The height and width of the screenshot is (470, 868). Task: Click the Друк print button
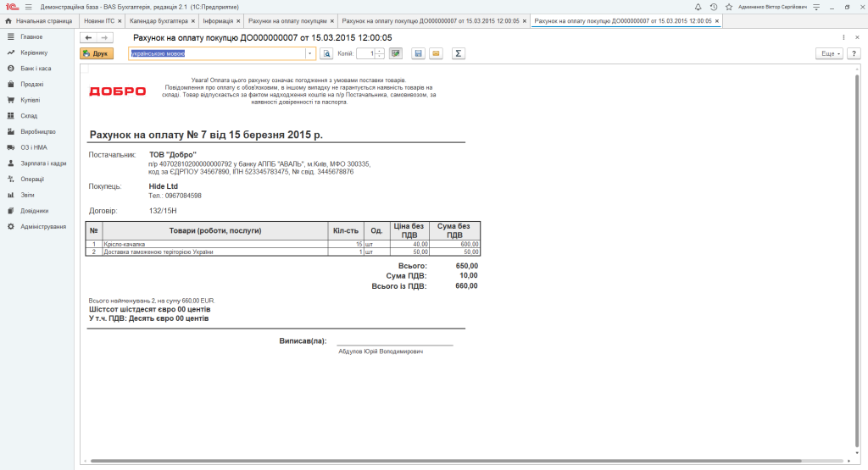point(97,53)
